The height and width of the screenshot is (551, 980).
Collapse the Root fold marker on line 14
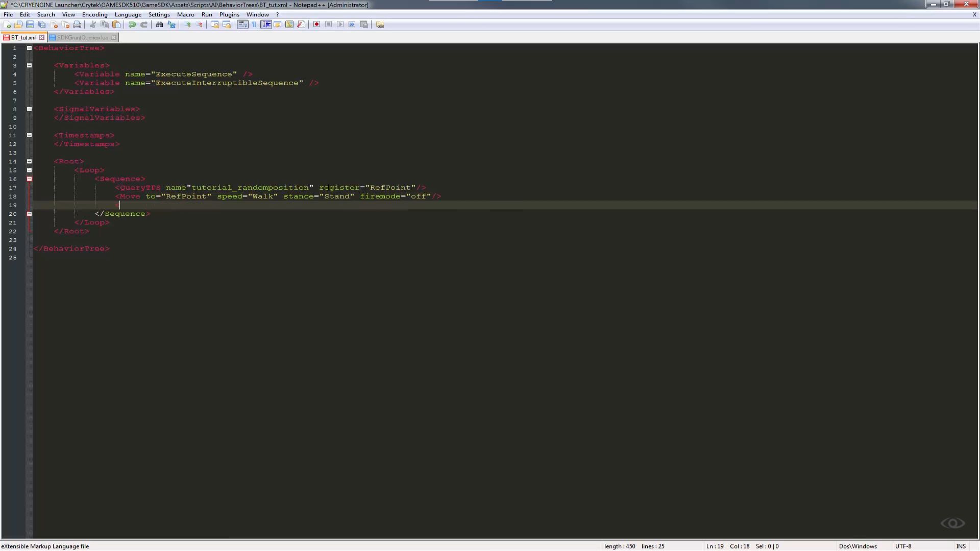pyautogui.click(x=29, y=161)
